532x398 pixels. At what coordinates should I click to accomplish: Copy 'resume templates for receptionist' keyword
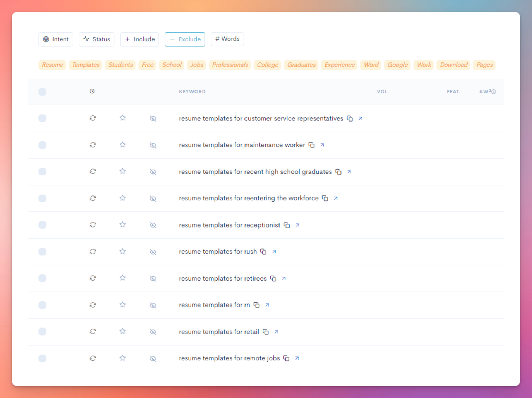[x=287, y=225]
